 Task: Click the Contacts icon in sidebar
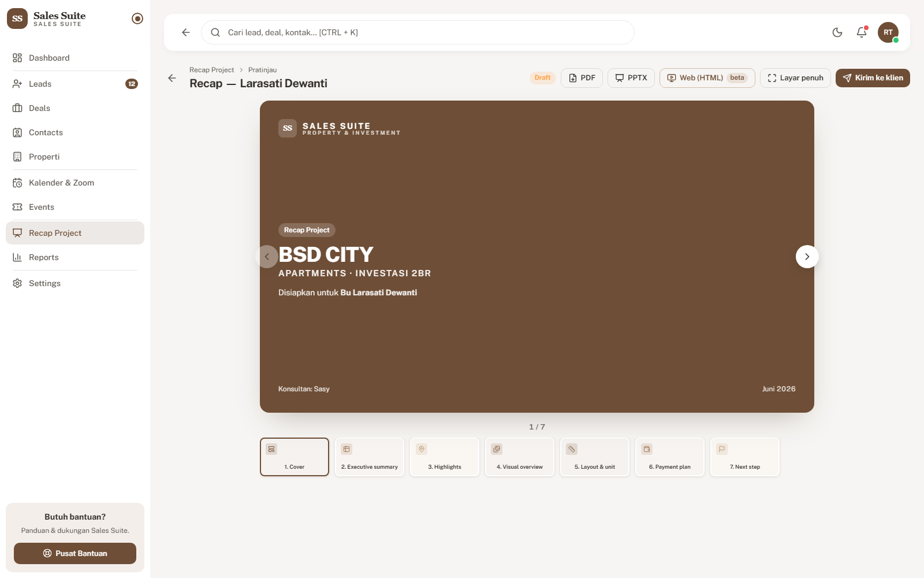17,132
